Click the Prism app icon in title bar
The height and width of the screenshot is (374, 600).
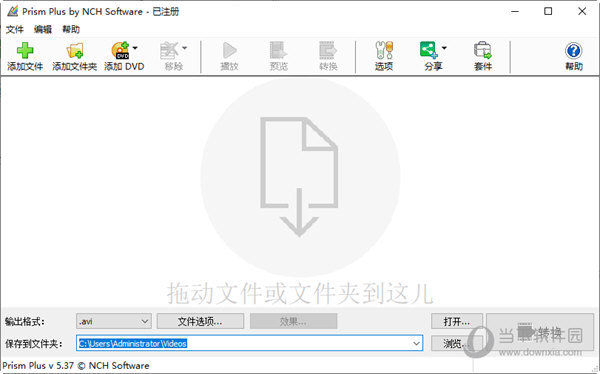[13, 11]
